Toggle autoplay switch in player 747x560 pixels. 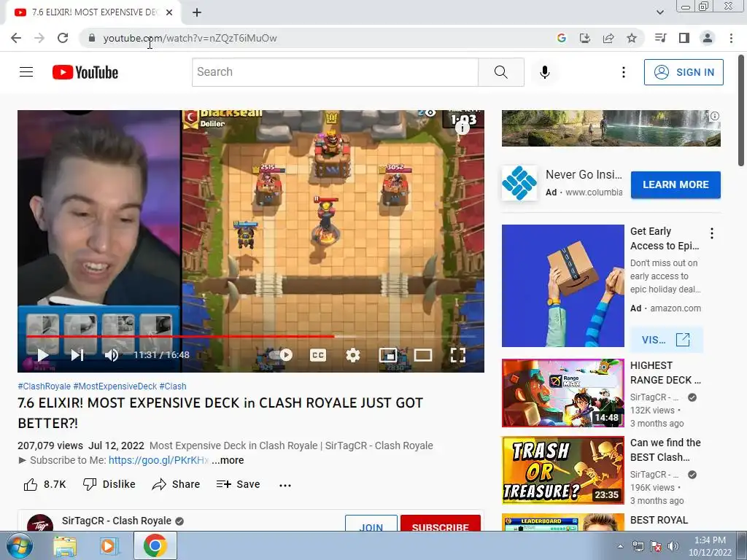tap(281, 355)
